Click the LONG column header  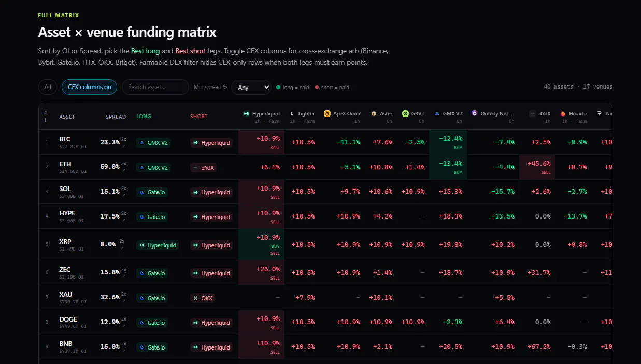click(144, 117)
